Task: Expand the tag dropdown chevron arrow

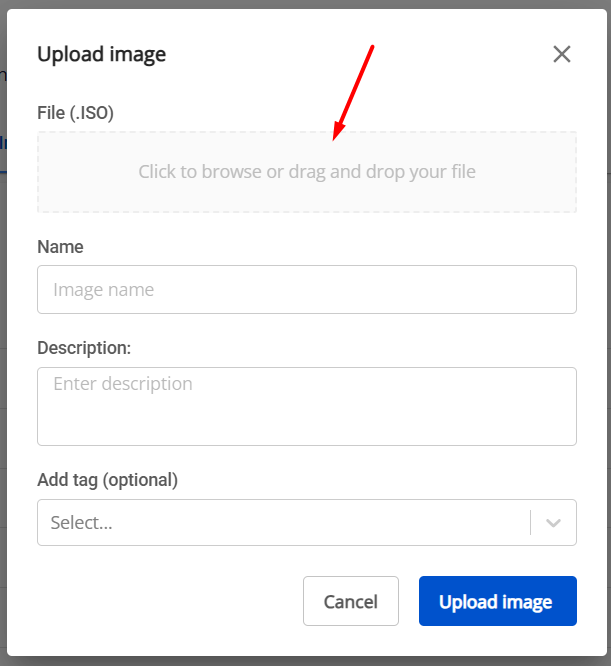Action: tap(554, 522)
